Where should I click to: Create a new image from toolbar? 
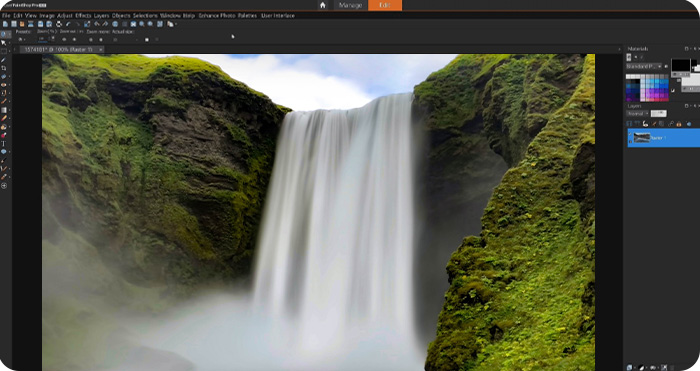click(x=5, y=24)
